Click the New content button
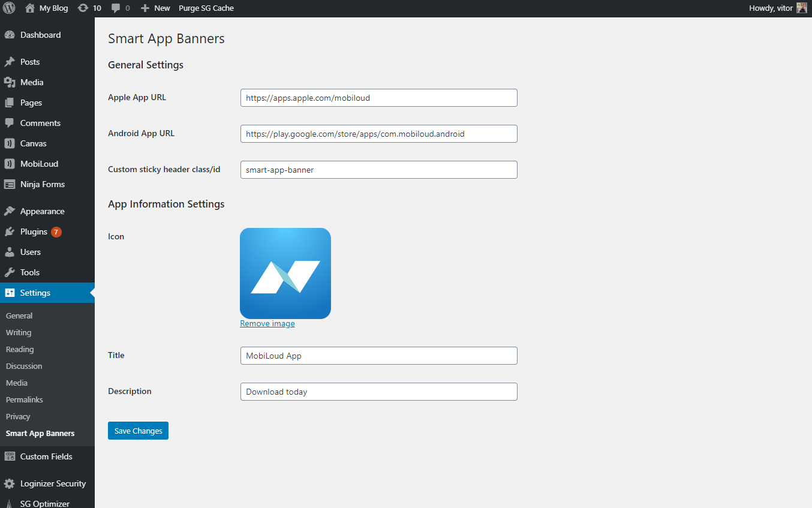This screenshot has width=812, height=508. pyautogui.click(x=155, y=8)
